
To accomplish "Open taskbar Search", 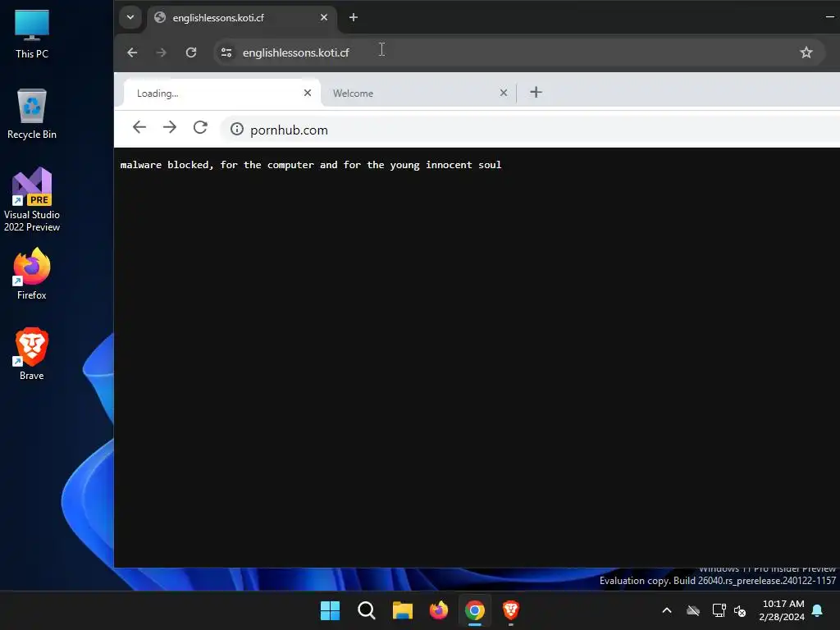I will (367, 610).
